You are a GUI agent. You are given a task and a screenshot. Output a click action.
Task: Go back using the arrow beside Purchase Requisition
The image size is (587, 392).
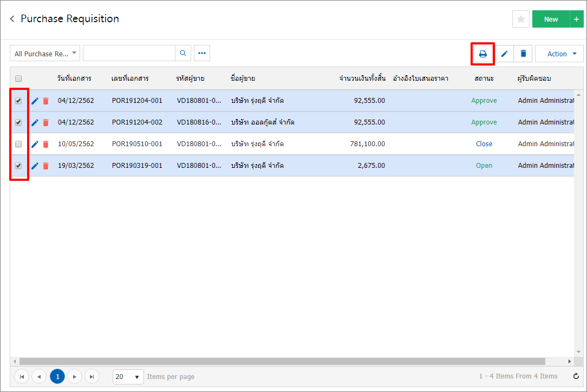[x=12, y=19]
